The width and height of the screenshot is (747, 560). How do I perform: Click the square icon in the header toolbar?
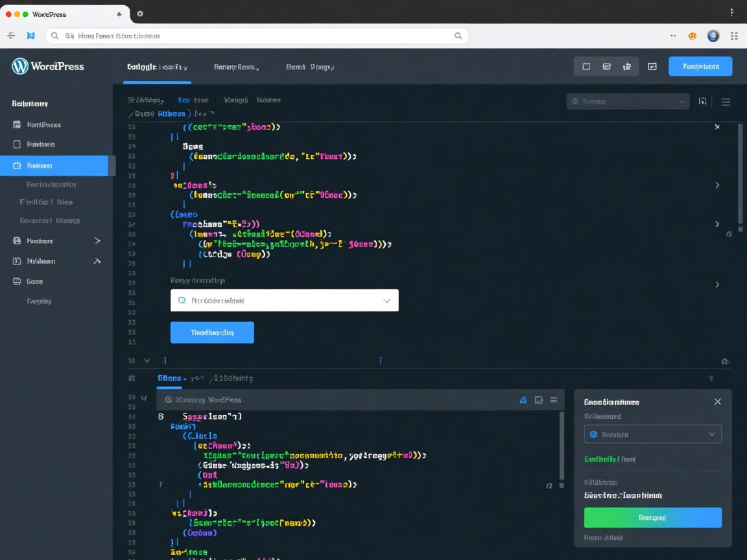(586, 66)
